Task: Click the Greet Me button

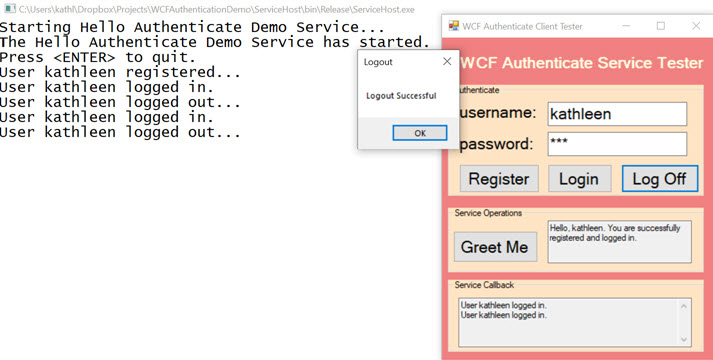Action: point(495,247)
